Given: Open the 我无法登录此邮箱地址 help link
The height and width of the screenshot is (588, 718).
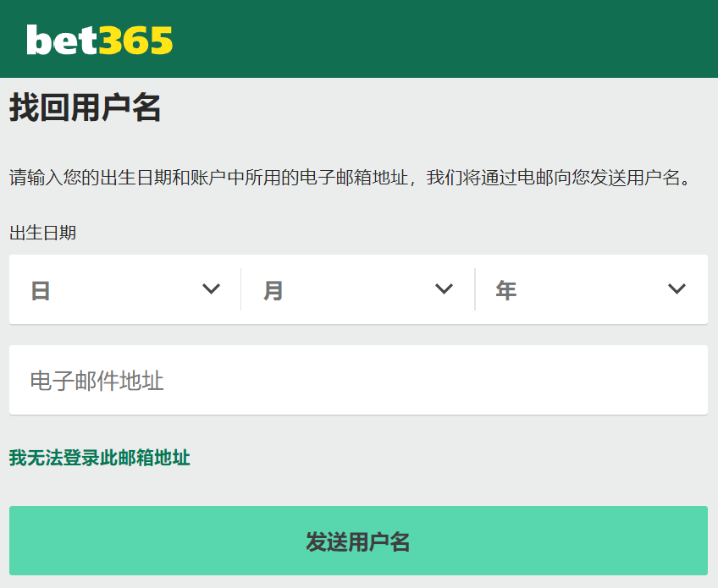Looking at the screenshot, I should click(99, 458).
